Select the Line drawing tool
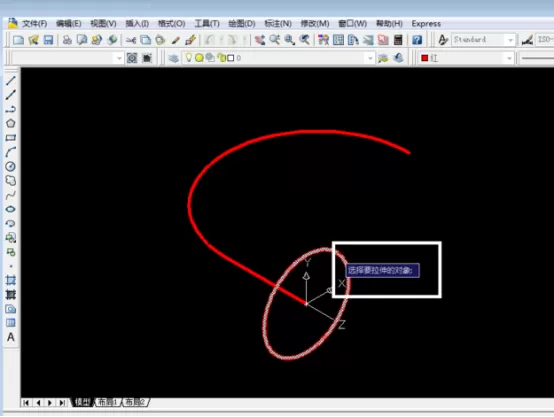554x417 pixels. 11,81
